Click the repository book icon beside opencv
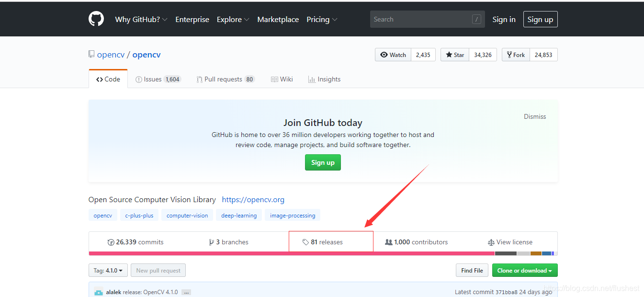This screenshot has width=644, height=297. pyautogui.click(x=91, y=54)
